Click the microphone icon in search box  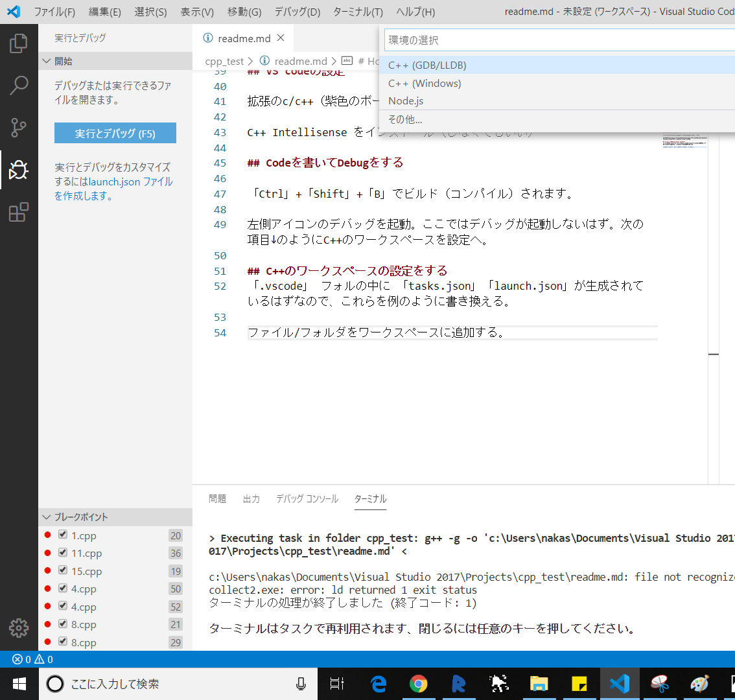click(x=301, y=684)
